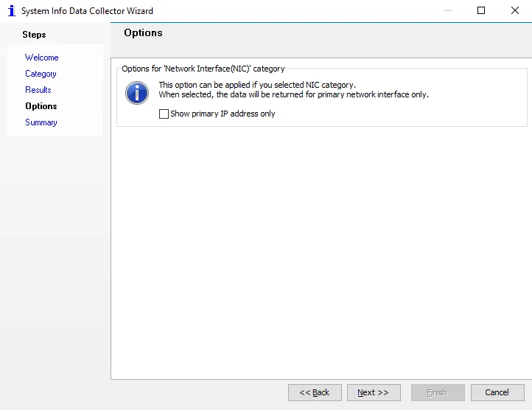This screenshot has height=410, width=532.
Task: Click the wizard title bar info icon
Action: pos(12,10)
